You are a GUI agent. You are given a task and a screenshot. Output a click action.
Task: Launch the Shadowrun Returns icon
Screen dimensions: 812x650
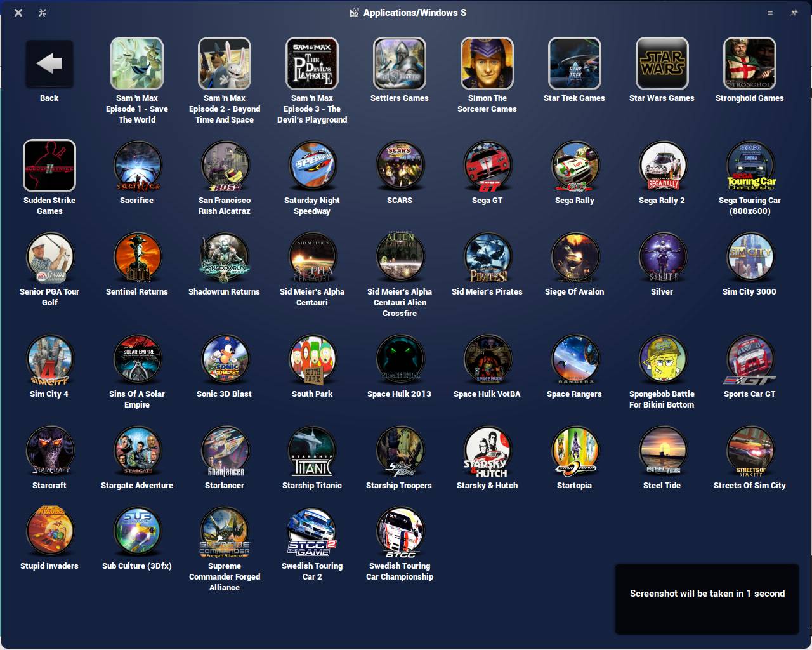pos(225,257)
